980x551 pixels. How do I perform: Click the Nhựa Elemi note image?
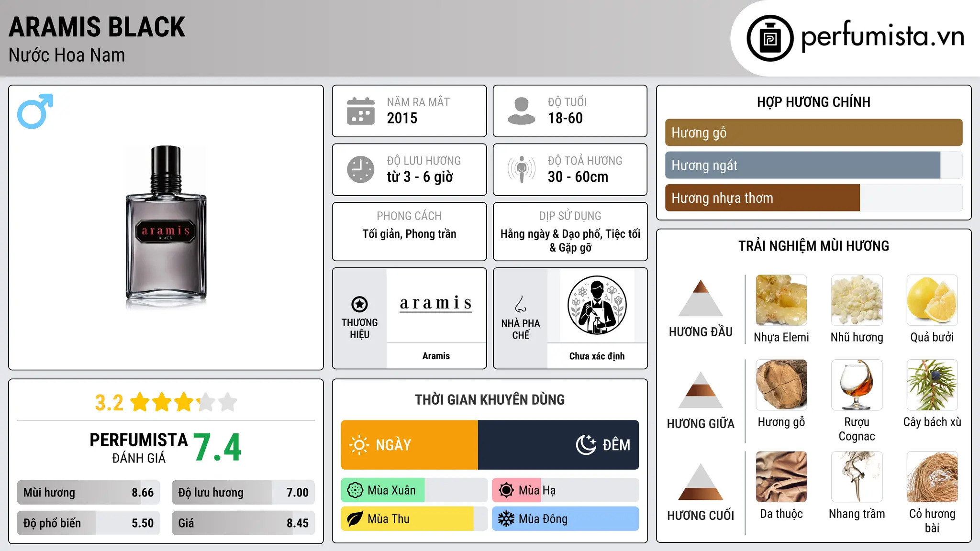781,300
